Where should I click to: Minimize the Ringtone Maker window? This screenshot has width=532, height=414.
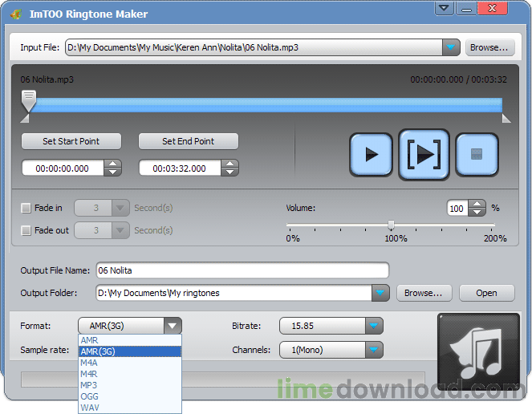coord(466,8)
